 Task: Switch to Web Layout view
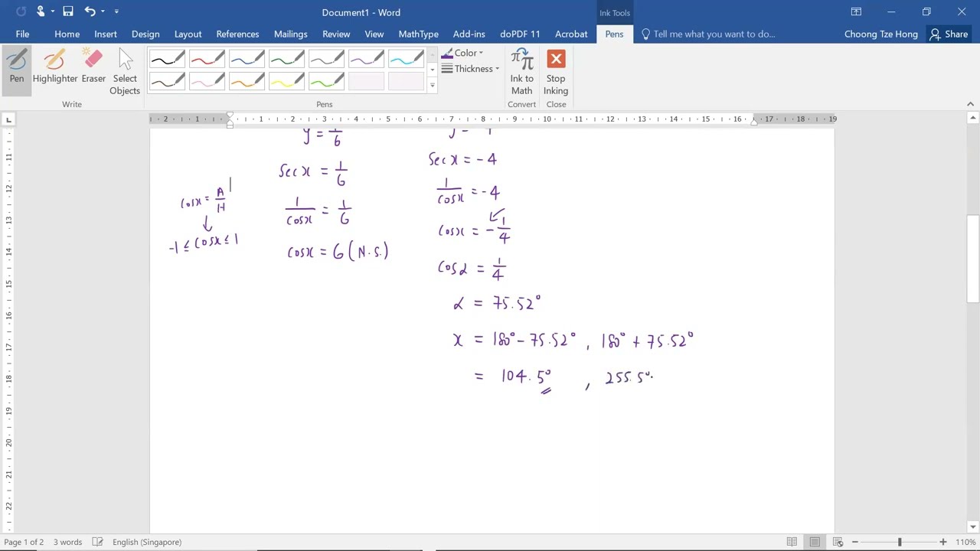coord(838,542)
